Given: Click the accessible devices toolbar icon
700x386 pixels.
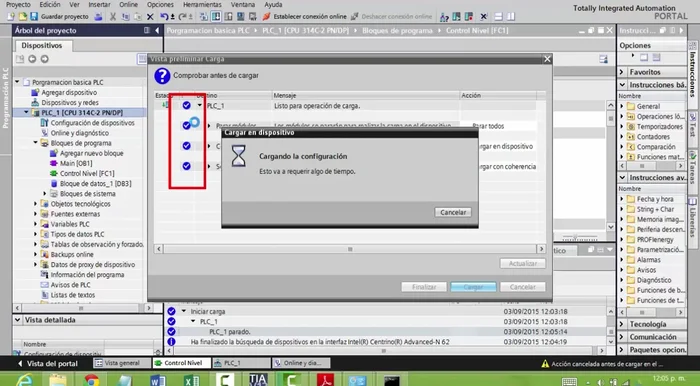Looking at the screenshot, I should click(444, 17).
